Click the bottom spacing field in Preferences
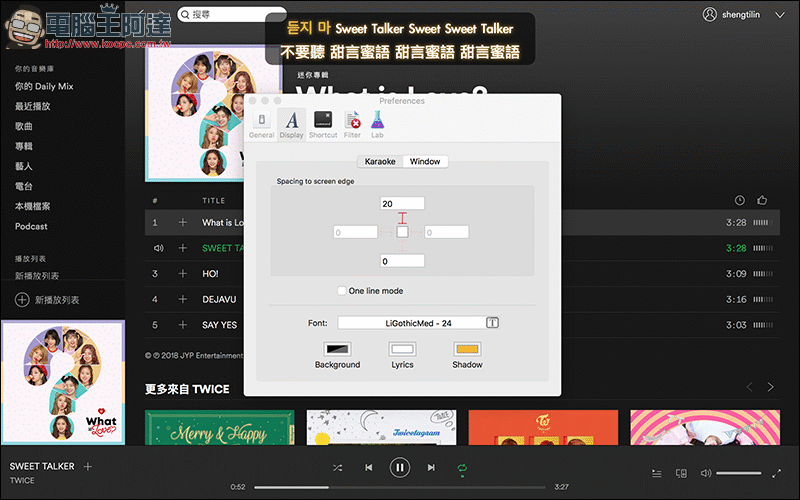The width and height of the screenshot is (800, 500). pos(402,261)
